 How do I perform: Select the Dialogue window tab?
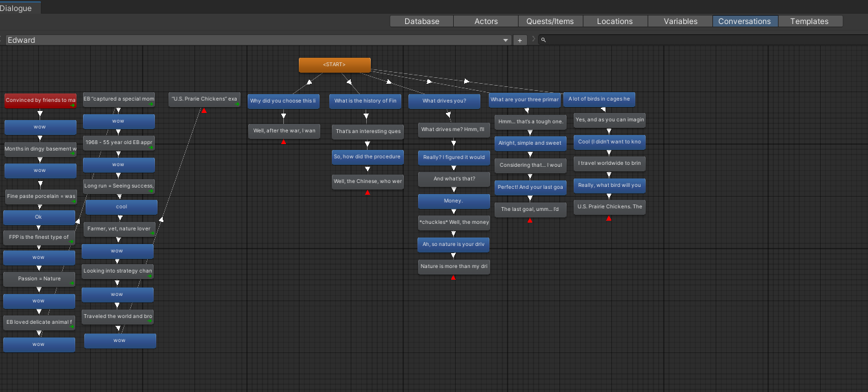[19, 8]
